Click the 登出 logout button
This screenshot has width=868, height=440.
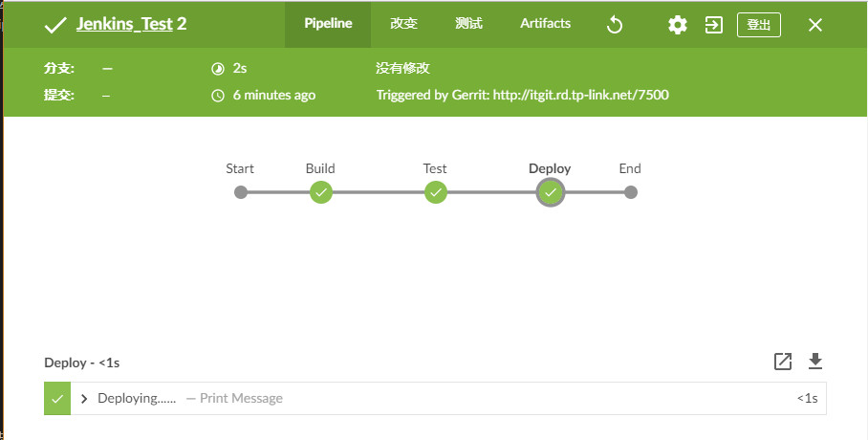click(x=758, y=25)
